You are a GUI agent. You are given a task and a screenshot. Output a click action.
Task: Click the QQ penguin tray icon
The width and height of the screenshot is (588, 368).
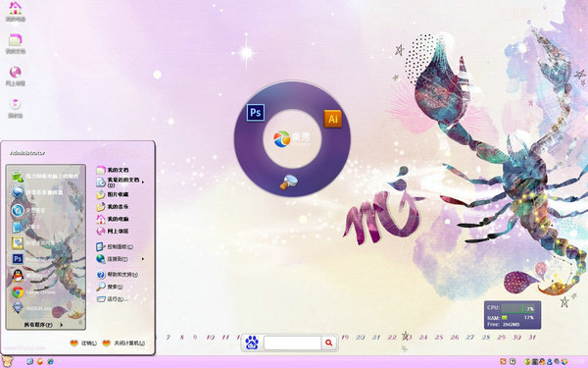coord(542,361)
